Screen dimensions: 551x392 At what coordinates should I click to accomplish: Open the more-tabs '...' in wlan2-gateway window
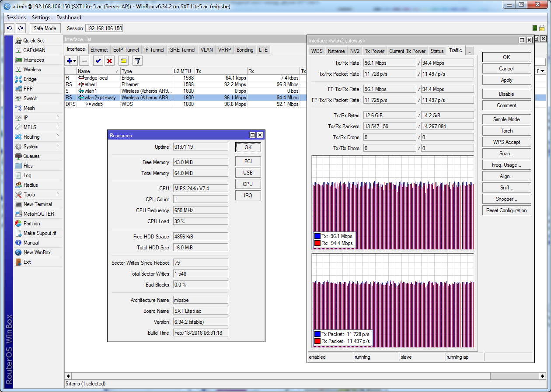pos(469,51)
